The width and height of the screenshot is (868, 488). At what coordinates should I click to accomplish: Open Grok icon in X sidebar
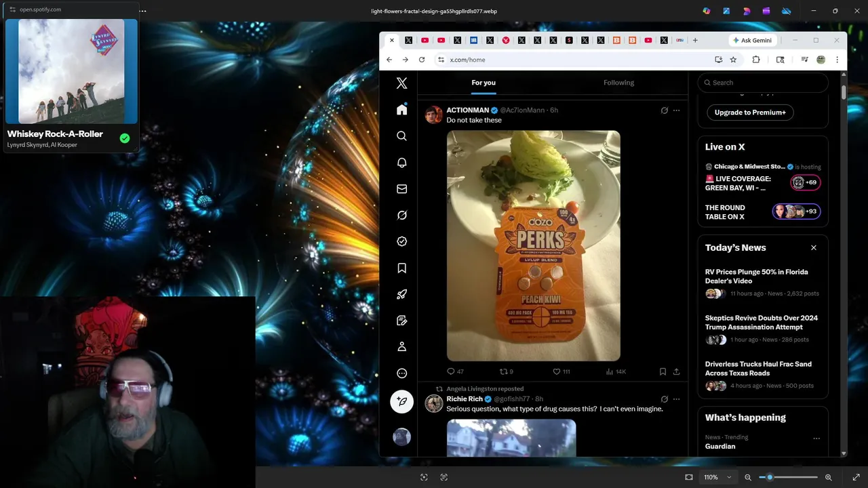(x=401, y=215)
